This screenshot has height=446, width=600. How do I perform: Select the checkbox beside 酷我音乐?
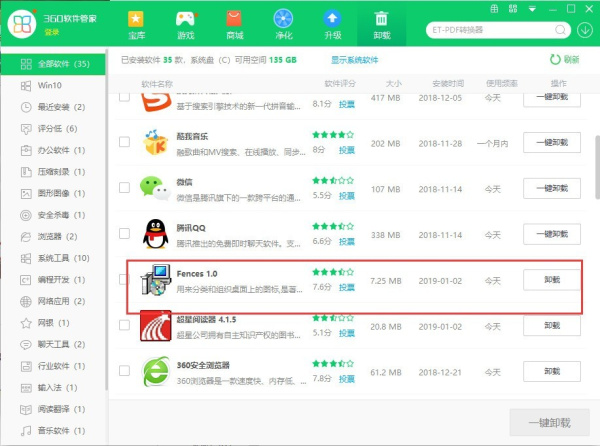[124, 142]
